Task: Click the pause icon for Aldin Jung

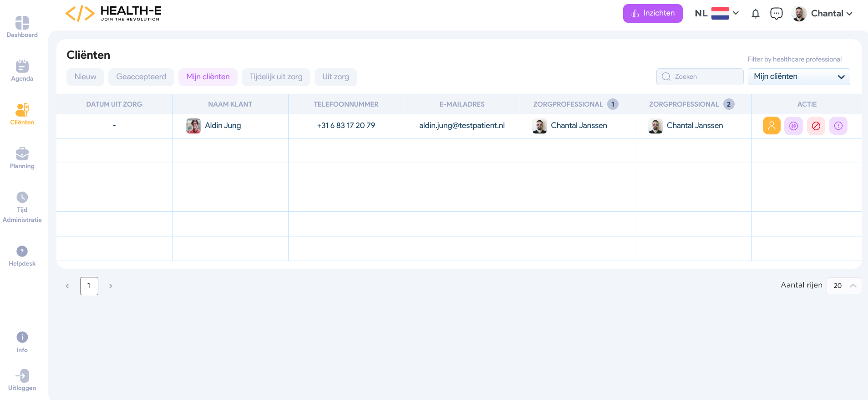Action: [x=793, y=126]
